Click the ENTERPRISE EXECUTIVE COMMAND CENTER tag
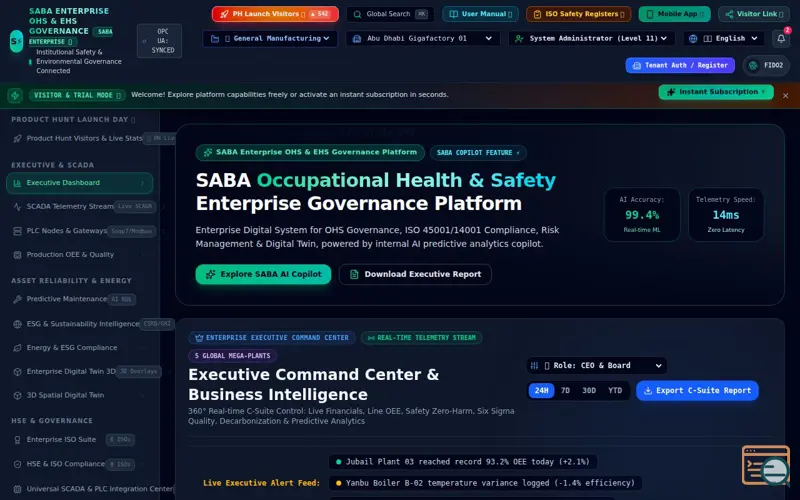Screen dimensions: 800x500 272,338
